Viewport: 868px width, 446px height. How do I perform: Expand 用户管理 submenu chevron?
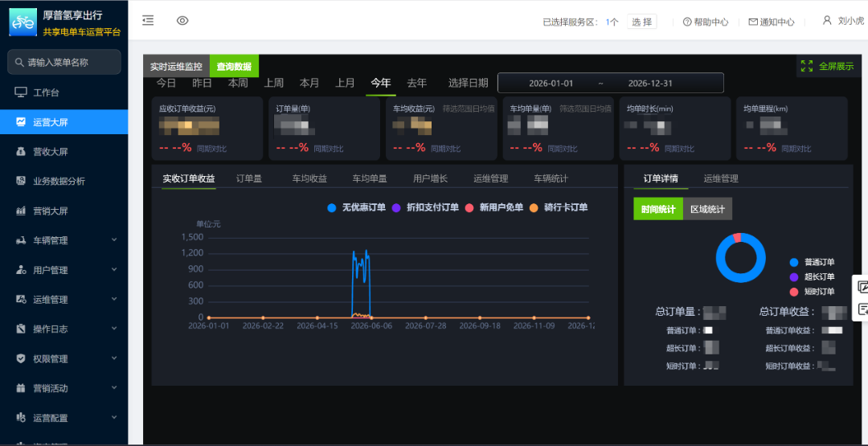(114, 269)
